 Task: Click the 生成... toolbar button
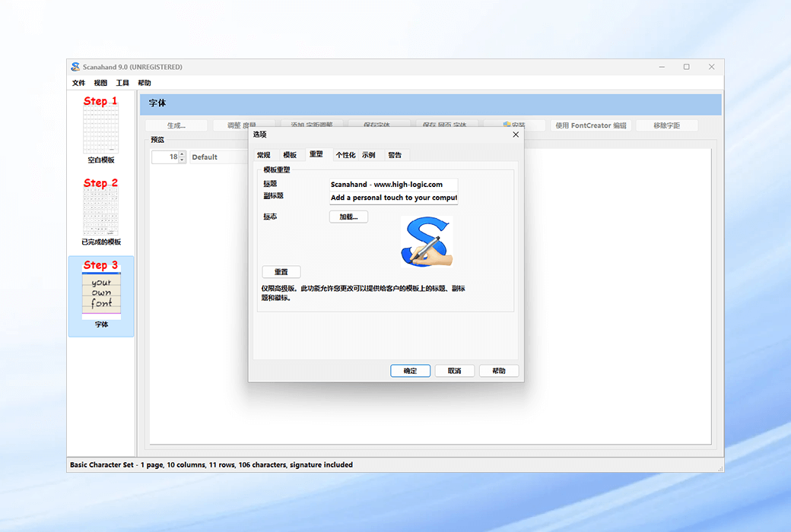click(x=176, y=125)
